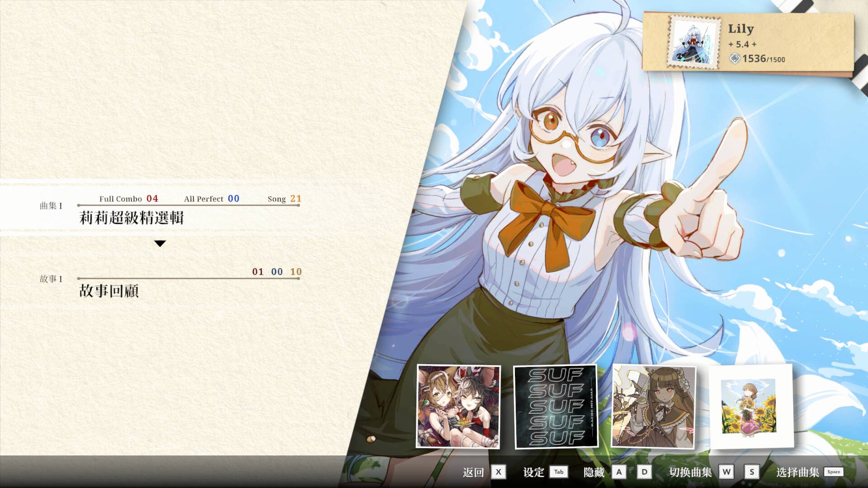Click the Song 21 counter

[284, 198]
